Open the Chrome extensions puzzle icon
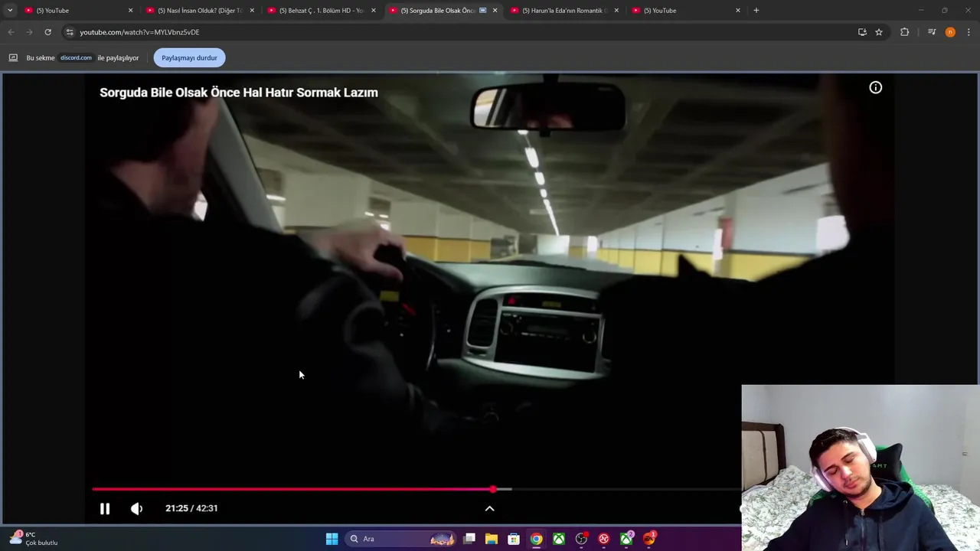Screen dimensions: 980x551 click(x=905, y=32)
